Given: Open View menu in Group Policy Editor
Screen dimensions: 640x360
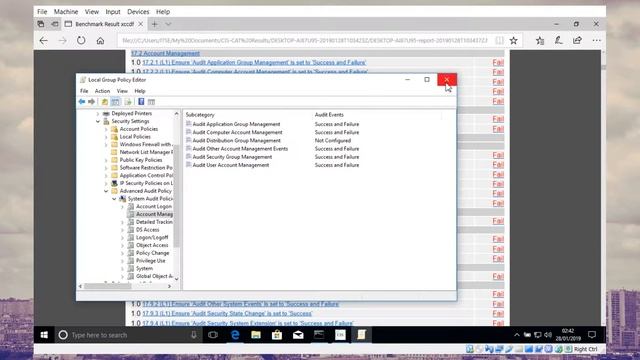Looking at the screenshot, I should click(x=122, y=91).
